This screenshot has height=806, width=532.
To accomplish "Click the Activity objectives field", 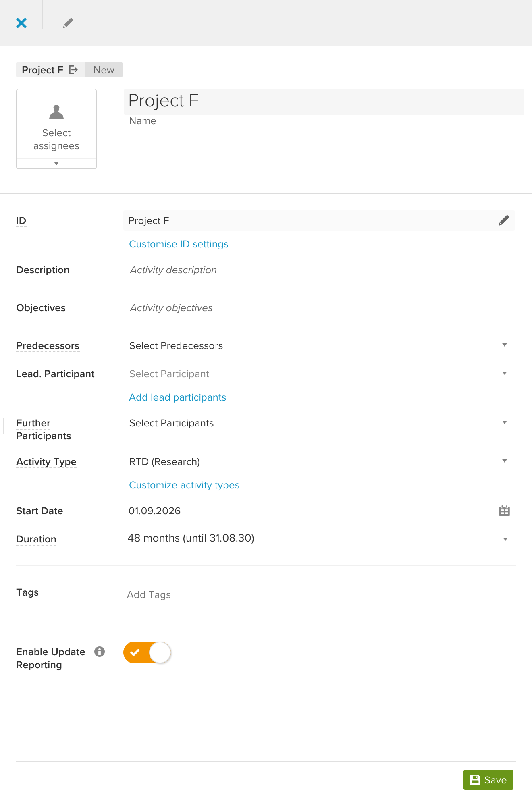I will click(x=171, y=308).
